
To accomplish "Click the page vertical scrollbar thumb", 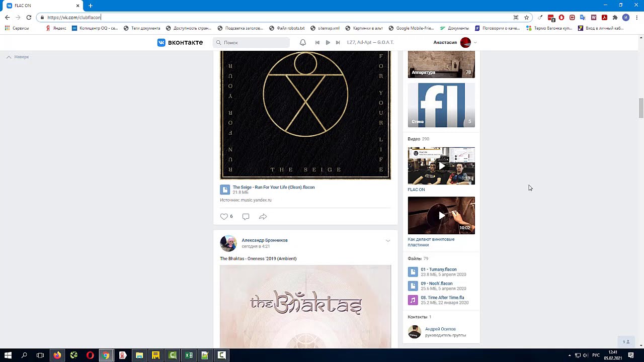I will (641, 108).
